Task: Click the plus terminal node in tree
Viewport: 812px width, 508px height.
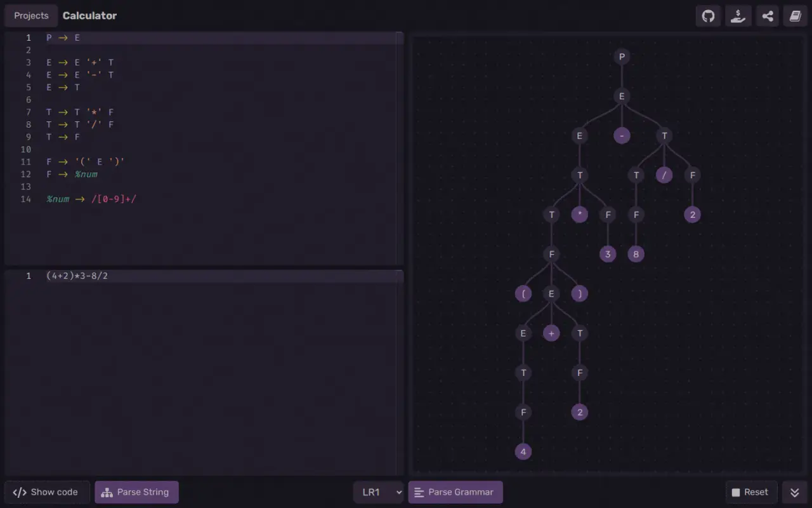Action: click(551, 333)
